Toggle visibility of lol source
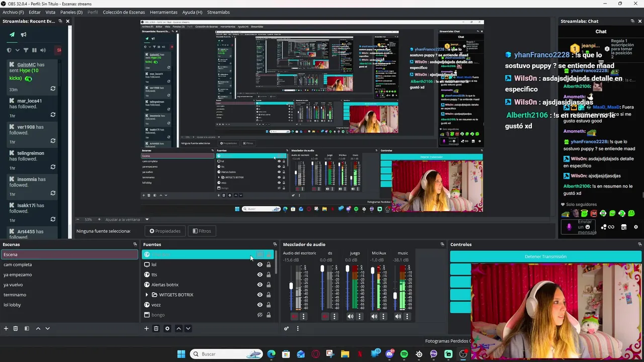Screen dimensions: 644x362 260,264
